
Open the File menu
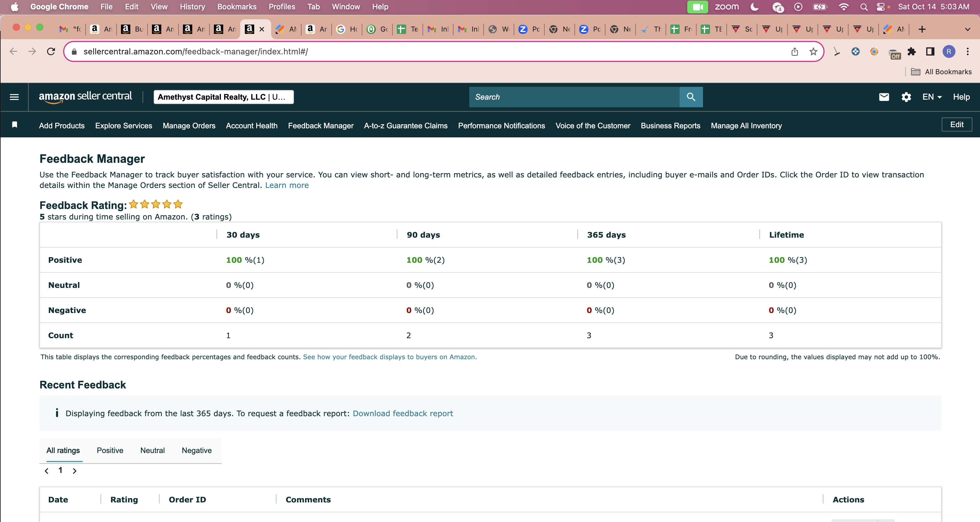[107, 7]
